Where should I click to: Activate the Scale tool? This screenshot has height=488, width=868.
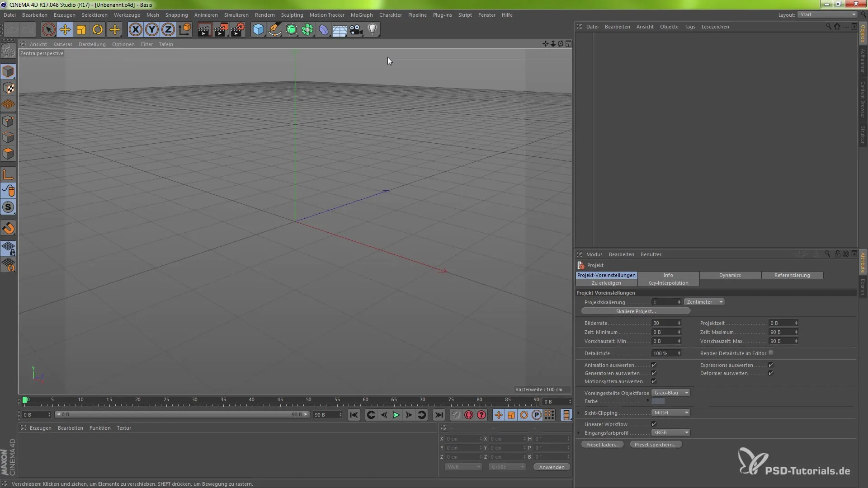pyautogui.click(x=81, y=30)
